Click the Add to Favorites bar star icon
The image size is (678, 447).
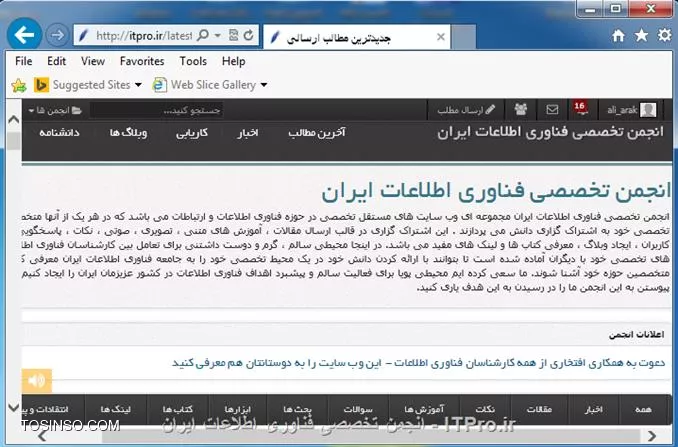[x=19, y=85]
